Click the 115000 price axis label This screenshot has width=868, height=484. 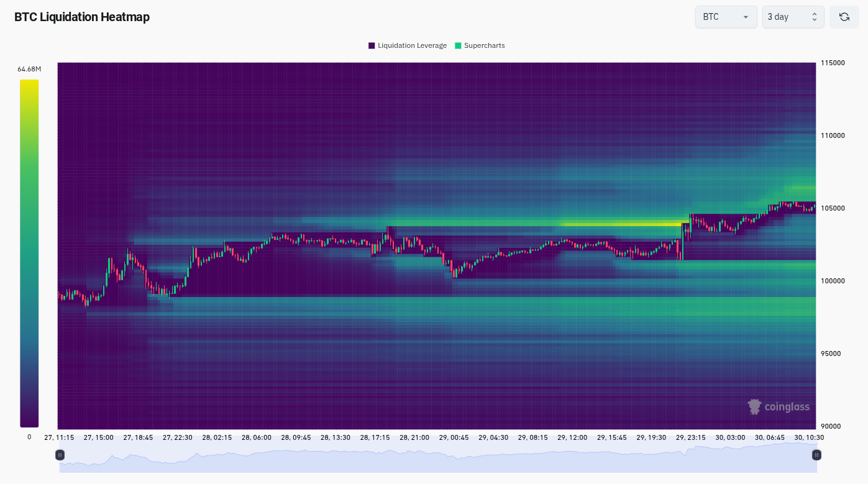833,63
